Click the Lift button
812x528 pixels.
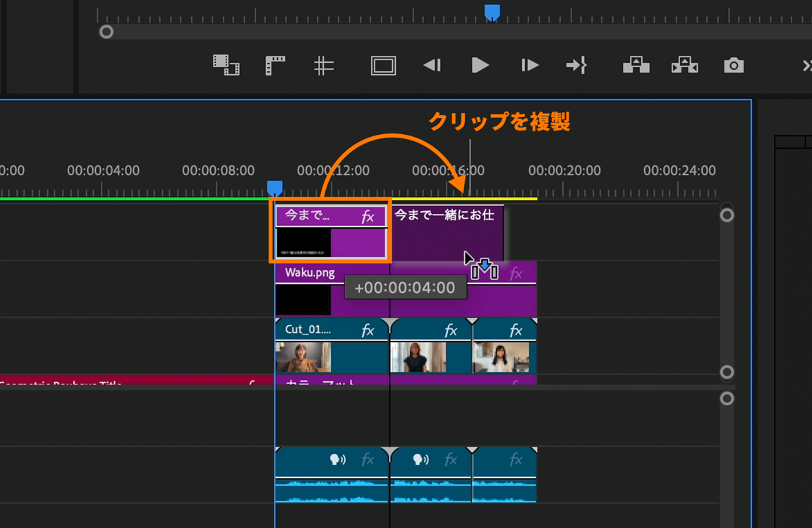pos(636,65)
